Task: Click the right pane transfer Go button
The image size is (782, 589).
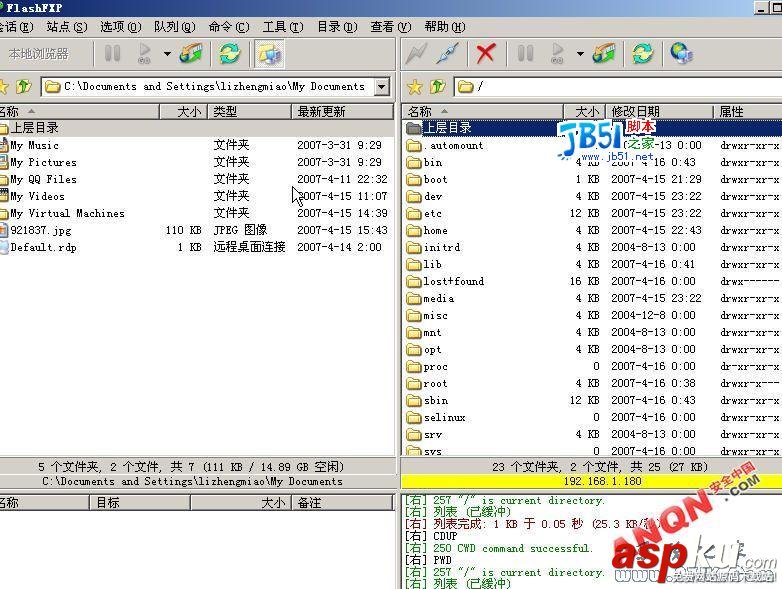Action: pos(558,53)
